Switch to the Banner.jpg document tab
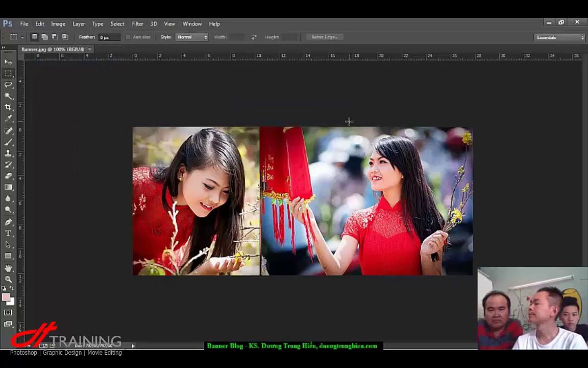Image resolution: width=588 pixels, height=368 pixels. (x=53, y=49)
